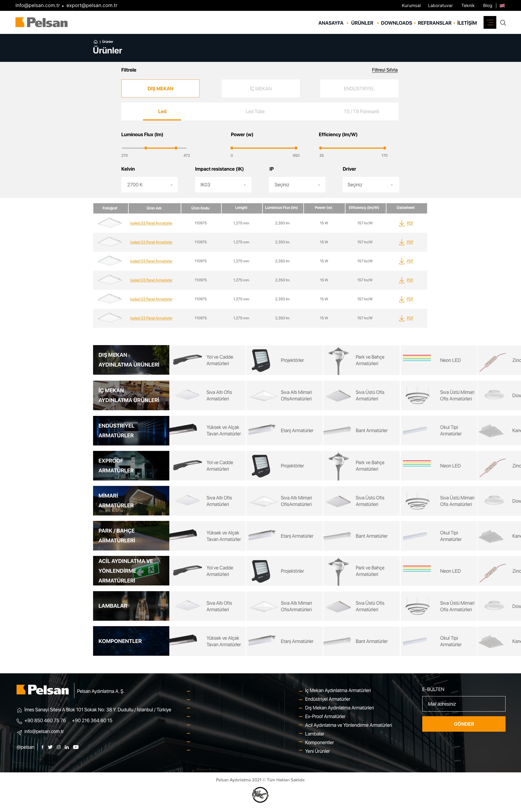Open the Instagram icon in footer

[x=59, y=747]
